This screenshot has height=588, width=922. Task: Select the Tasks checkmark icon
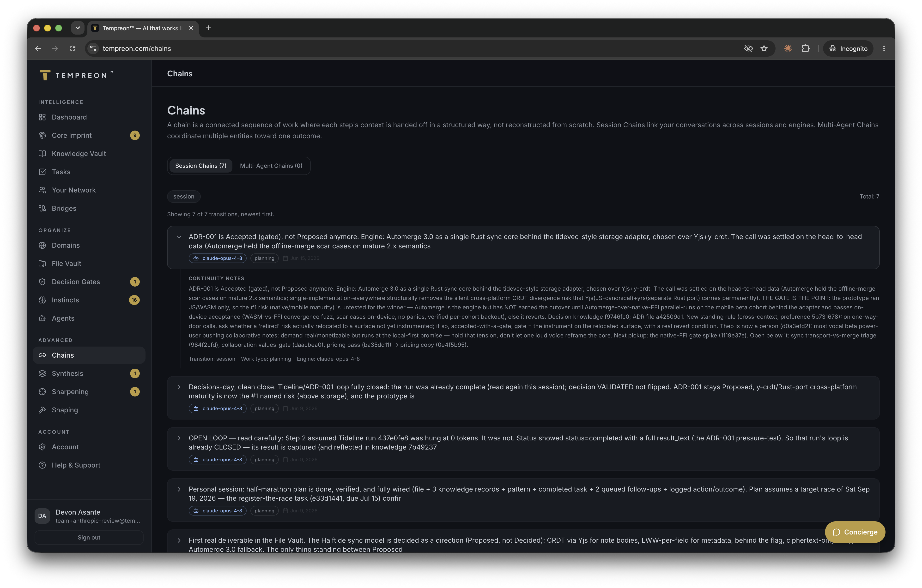pos(42,172)
